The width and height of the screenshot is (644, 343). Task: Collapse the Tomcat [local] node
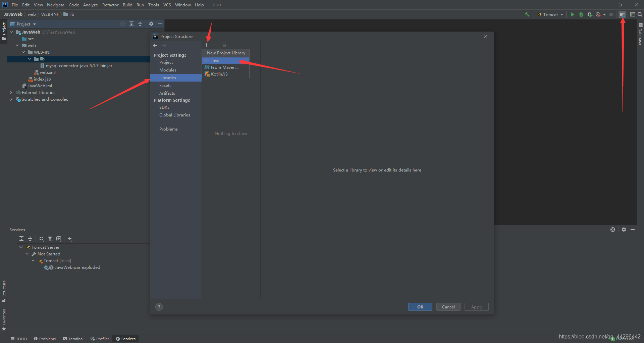33,261
